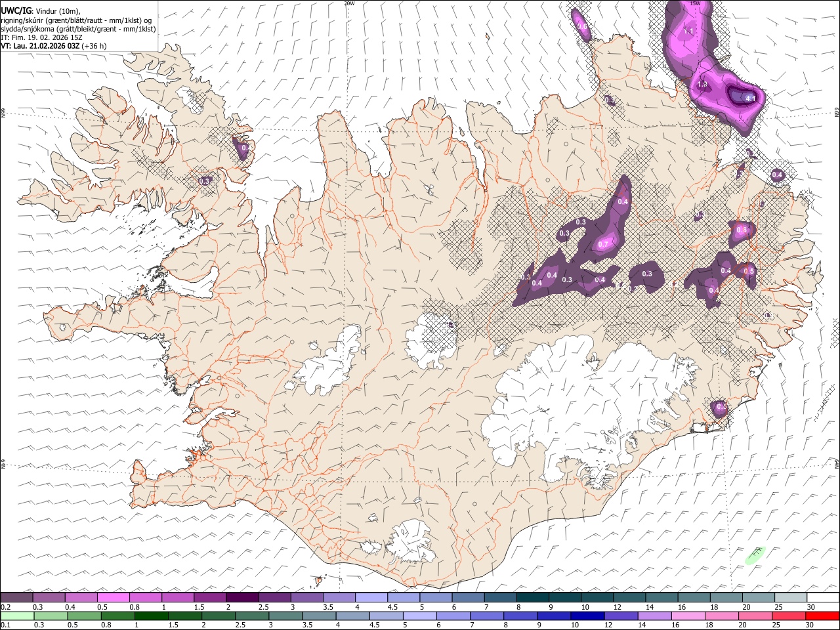Click the 0.7 precipitation value on the map
Image resolution: width=840 pixels, height=630 pixels.
pos(604,245)
